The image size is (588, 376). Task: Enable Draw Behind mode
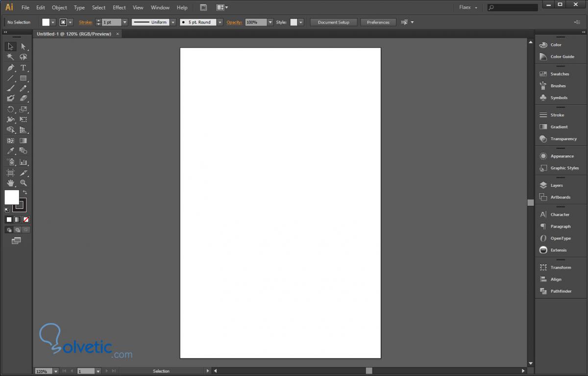click(x=18, y=229)
